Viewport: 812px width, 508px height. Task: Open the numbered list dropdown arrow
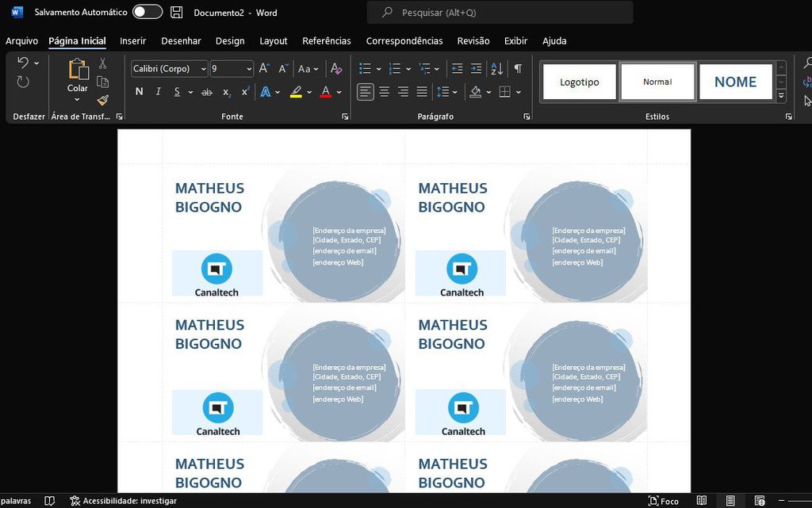408,69
